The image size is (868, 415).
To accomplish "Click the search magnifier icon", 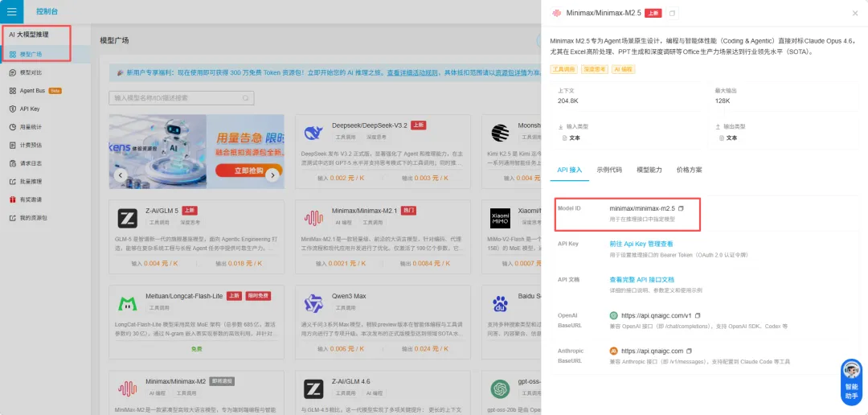I will pos(246,98).
